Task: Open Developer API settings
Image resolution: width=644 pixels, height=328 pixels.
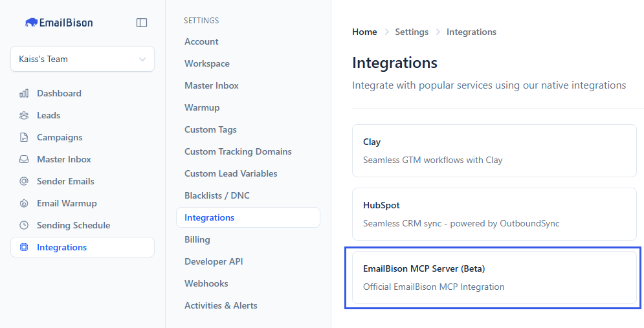Action: tap(214, 261)
